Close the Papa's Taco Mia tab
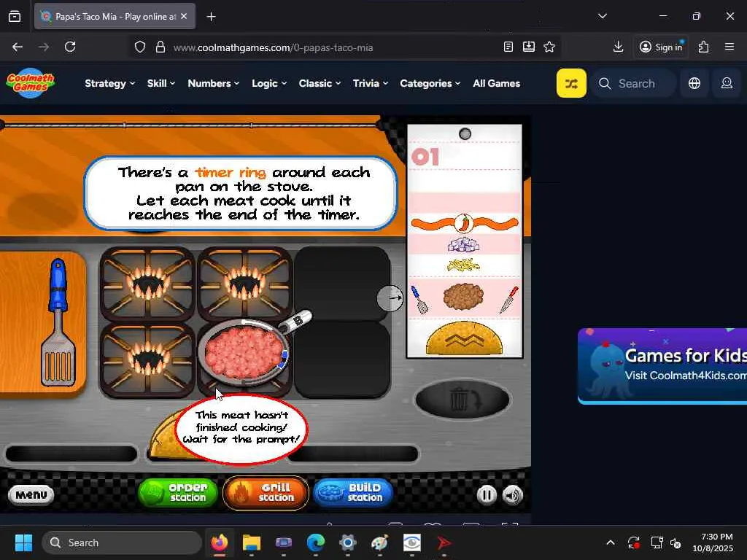Image resolution: width=747 pixels, height=560 pixels. point(184,16)
